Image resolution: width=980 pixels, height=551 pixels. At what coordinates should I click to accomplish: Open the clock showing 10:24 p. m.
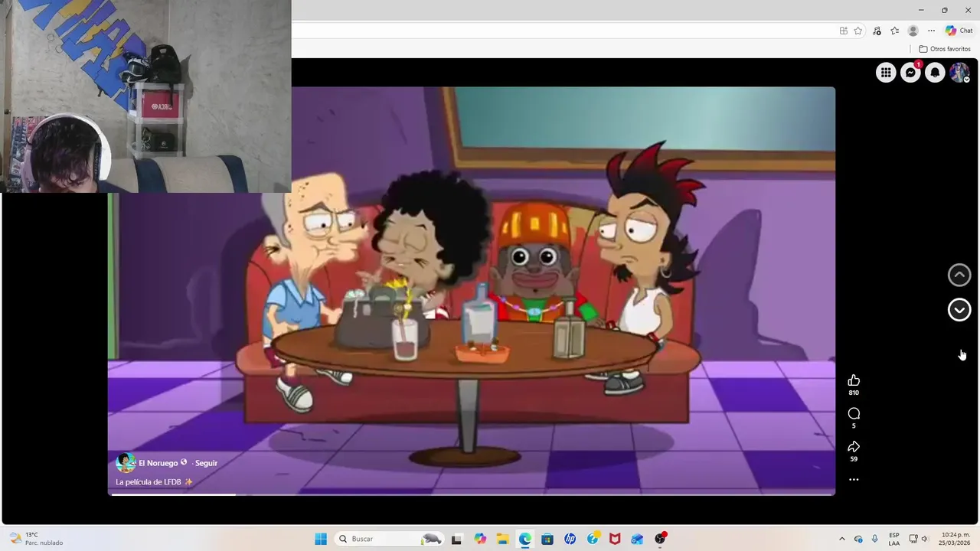click(x=955, y=539)
